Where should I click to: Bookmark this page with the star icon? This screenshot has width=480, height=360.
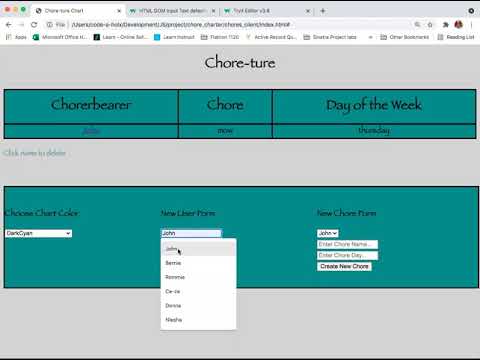430,25
